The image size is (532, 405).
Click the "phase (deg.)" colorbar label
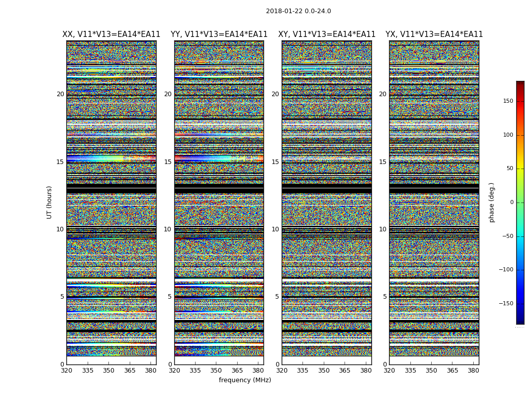(x=491, y=202)
